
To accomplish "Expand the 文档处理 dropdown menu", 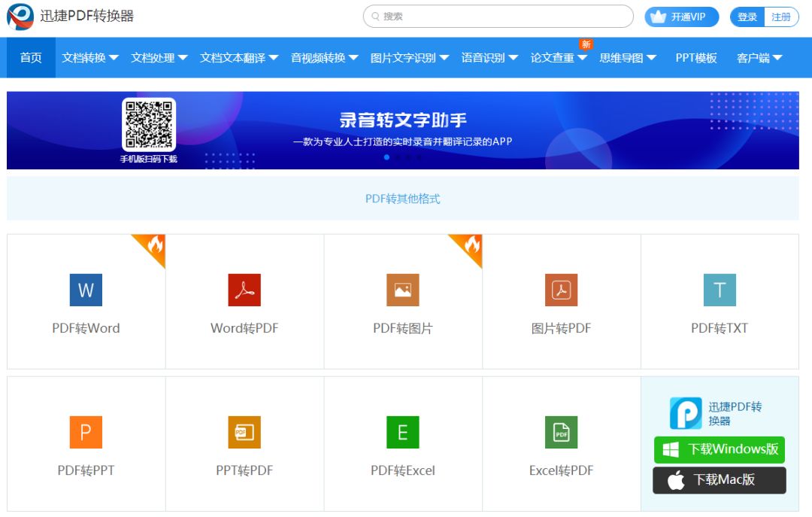I will point(159,58).
